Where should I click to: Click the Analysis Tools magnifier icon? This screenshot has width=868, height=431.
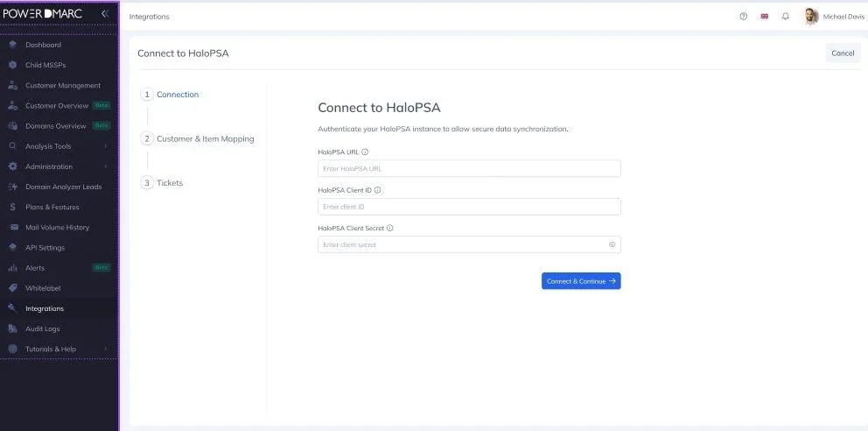click(13, 146)
